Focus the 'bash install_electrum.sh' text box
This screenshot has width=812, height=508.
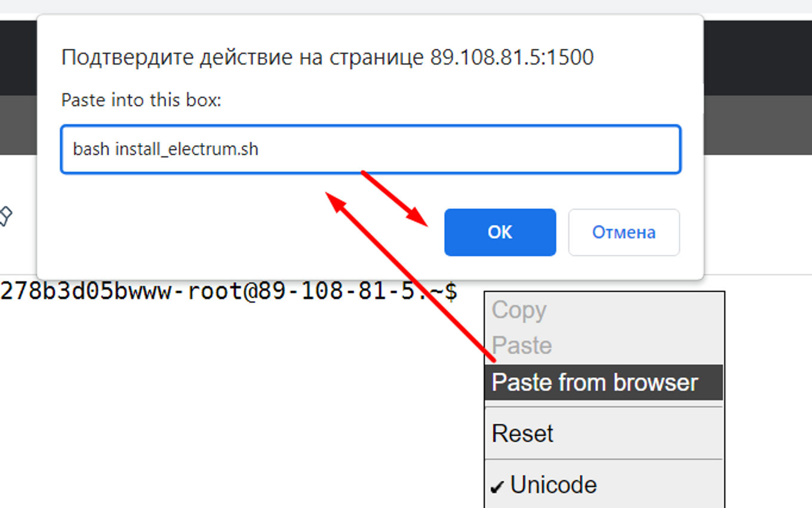[370, 149]
